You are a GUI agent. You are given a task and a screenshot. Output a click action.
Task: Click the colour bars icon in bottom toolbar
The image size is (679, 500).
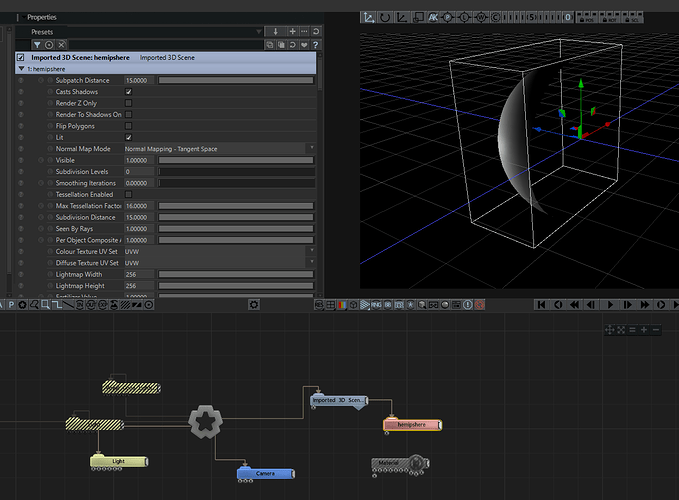(342, 305)
